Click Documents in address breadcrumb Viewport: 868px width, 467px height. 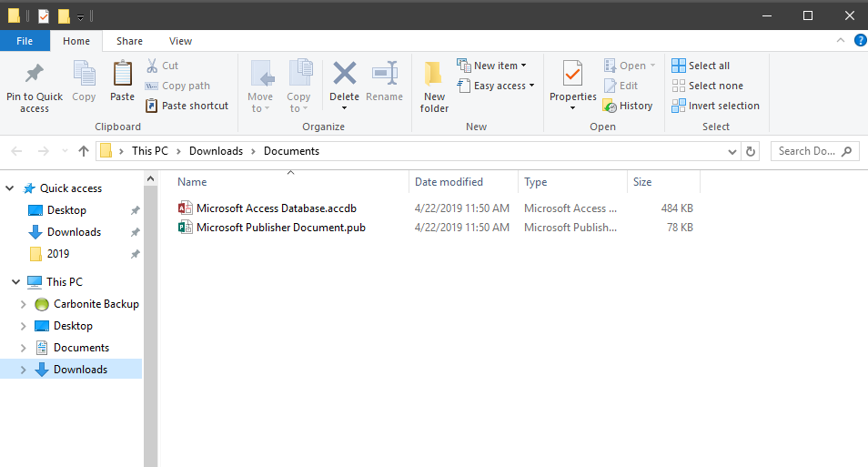pyautogui.click(x=291, y=151)
